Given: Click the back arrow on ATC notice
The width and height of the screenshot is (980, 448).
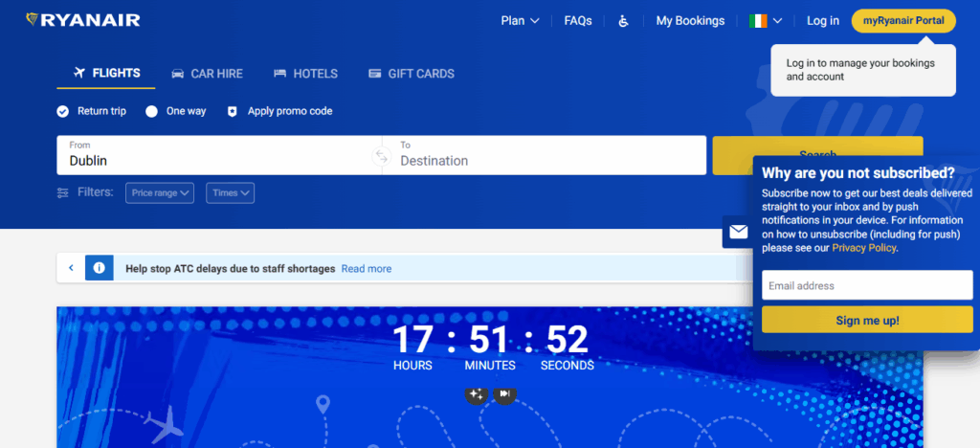Looking at the screenshot, I should [x=71, y=268].
